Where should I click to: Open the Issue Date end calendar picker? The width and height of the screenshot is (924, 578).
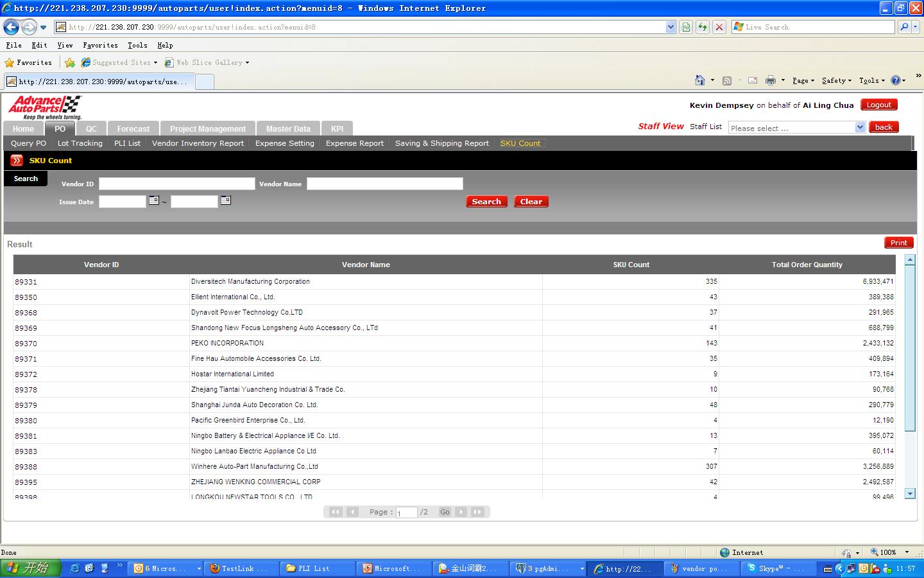pyautogui.click(x=226, y=200)
